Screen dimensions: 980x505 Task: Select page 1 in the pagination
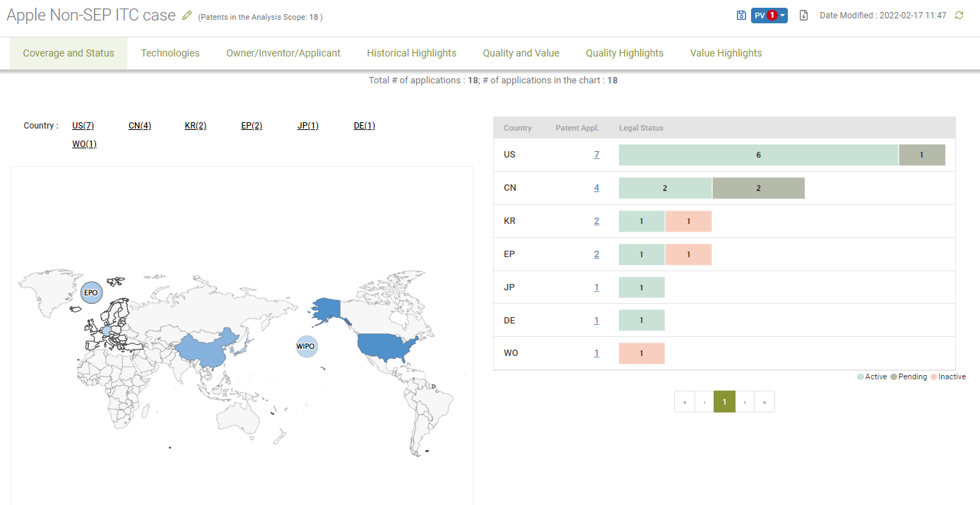[724, 402]
